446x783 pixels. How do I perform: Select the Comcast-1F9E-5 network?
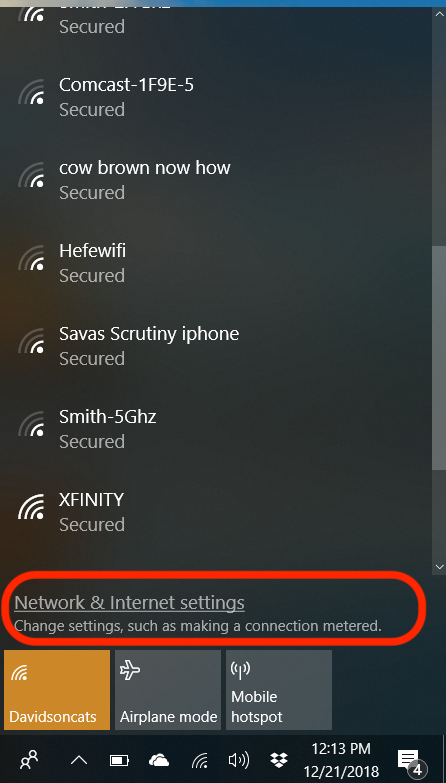[x=216, y=97]
